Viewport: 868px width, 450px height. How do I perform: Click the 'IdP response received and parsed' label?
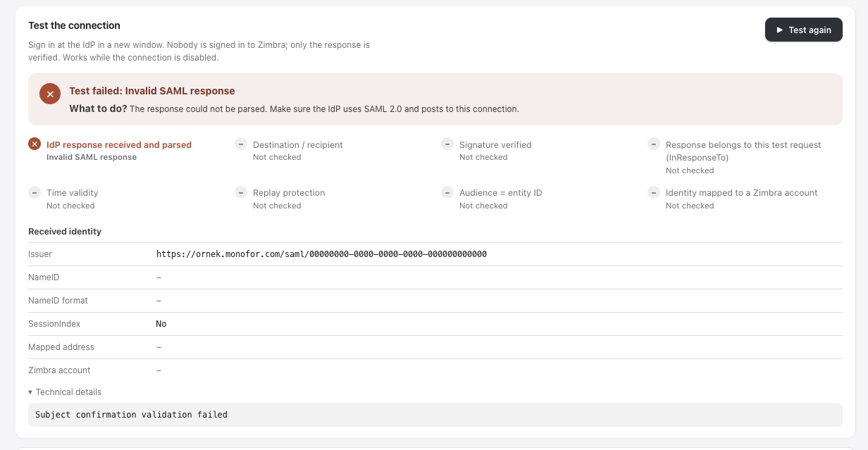(119, 144)
